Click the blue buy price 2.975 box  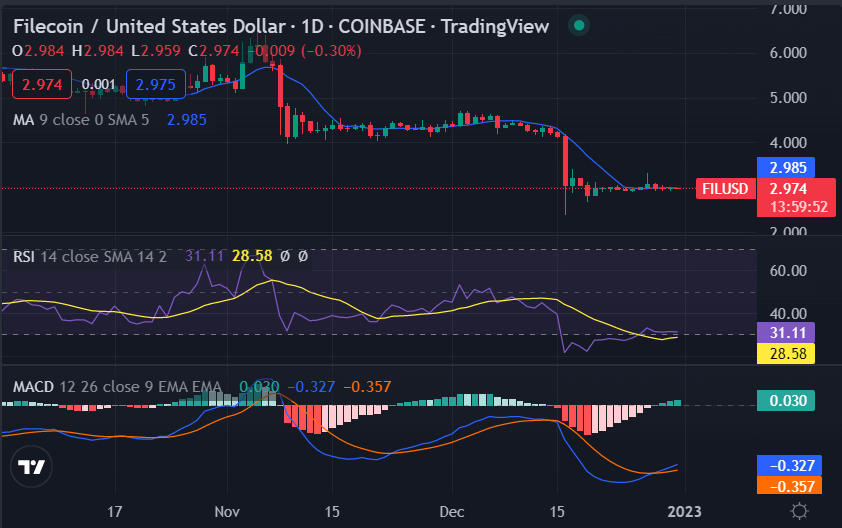coord(156,84)
